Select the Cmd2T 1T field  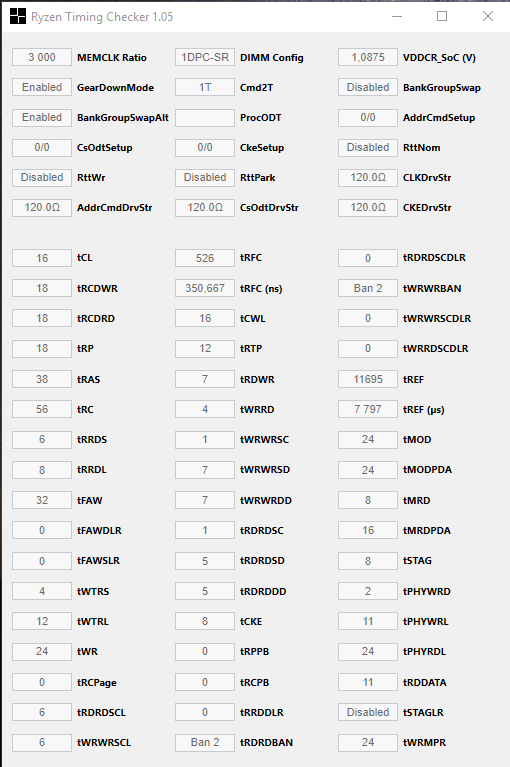(x=205, y=88)
